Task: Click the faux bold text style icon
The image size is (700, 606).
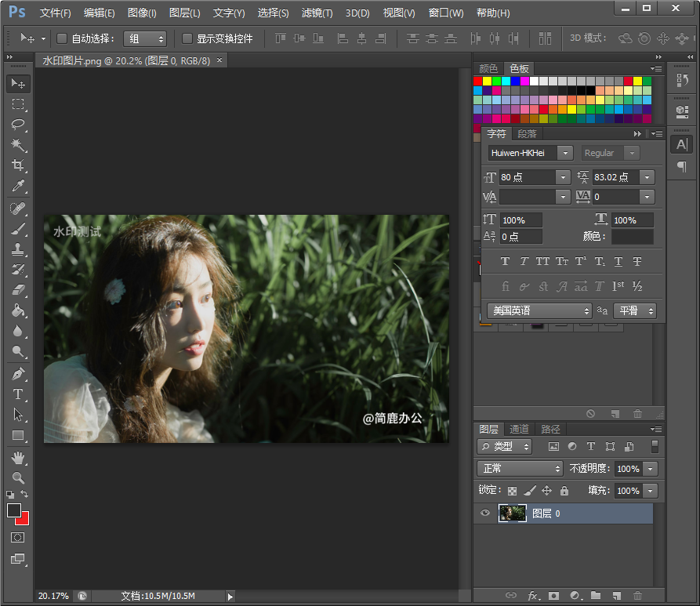Action: click(x=505, y=261)
